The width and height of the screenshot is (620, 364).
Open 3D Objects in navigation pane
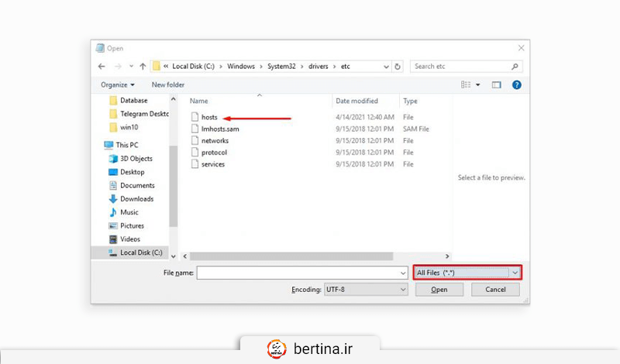coord(130,159)
